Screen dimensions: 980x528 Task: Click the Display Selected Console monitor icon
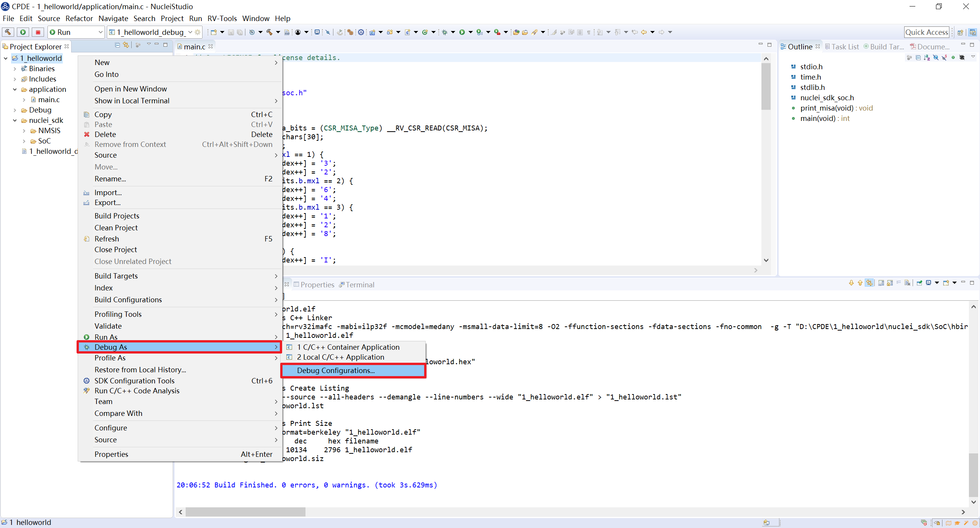(928, 283)
